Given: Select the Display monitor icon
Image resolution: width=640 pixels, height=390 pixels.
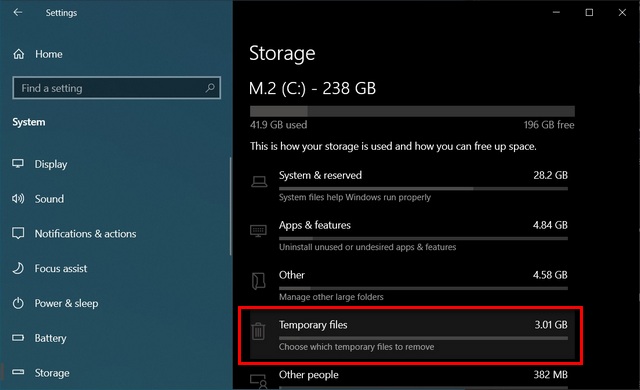Looking at the screenshot, I should 18,164.
